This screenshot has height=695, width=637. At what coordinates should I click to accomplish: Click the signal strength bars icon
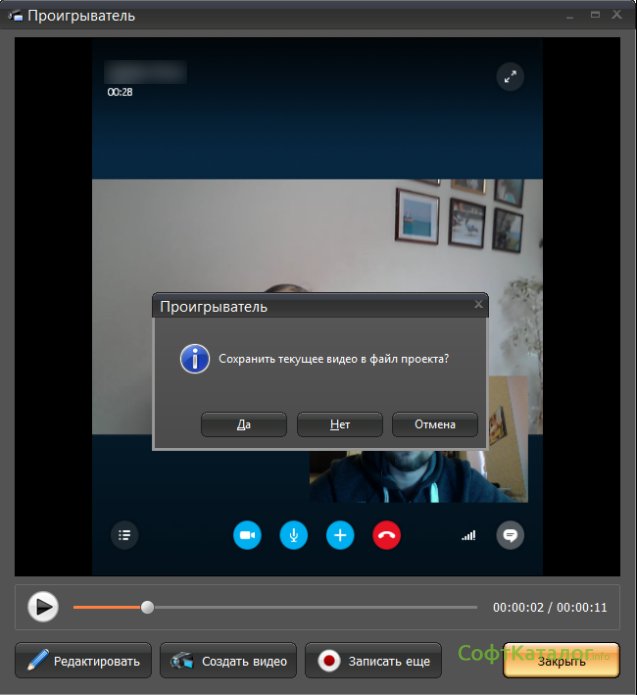pos(468,536)
